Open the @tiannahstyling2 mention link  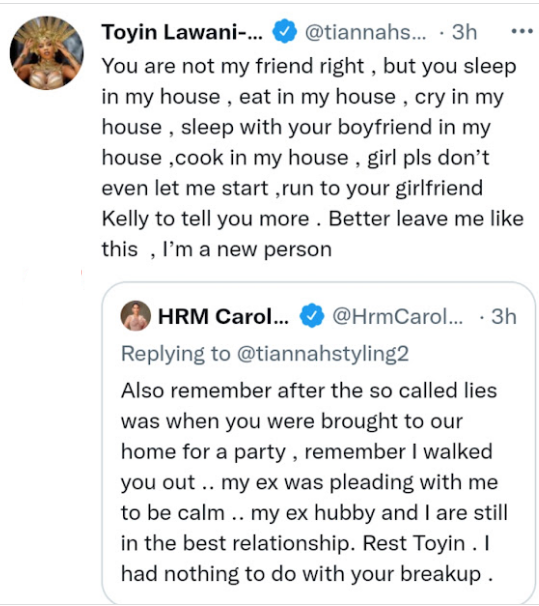[x=323, y=354]
